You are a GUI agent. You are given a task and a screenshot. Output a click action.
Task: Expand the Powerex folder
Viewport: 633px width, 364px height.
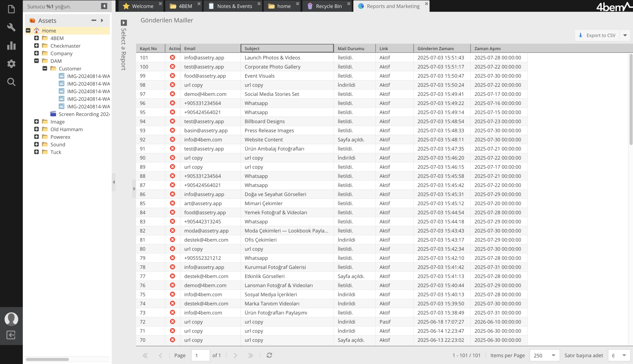click(37, 137)
